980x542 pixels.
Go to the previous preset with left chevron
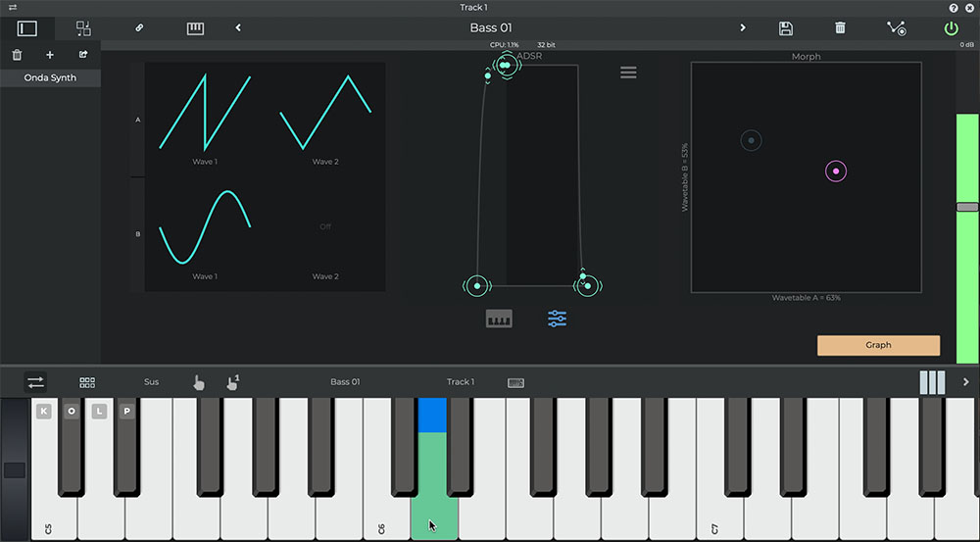pos(238,28)
